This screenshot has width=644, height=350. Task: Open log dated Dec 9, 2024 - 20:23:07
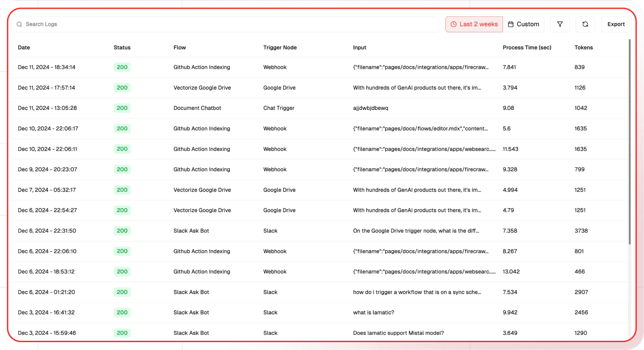click(320, 169)
